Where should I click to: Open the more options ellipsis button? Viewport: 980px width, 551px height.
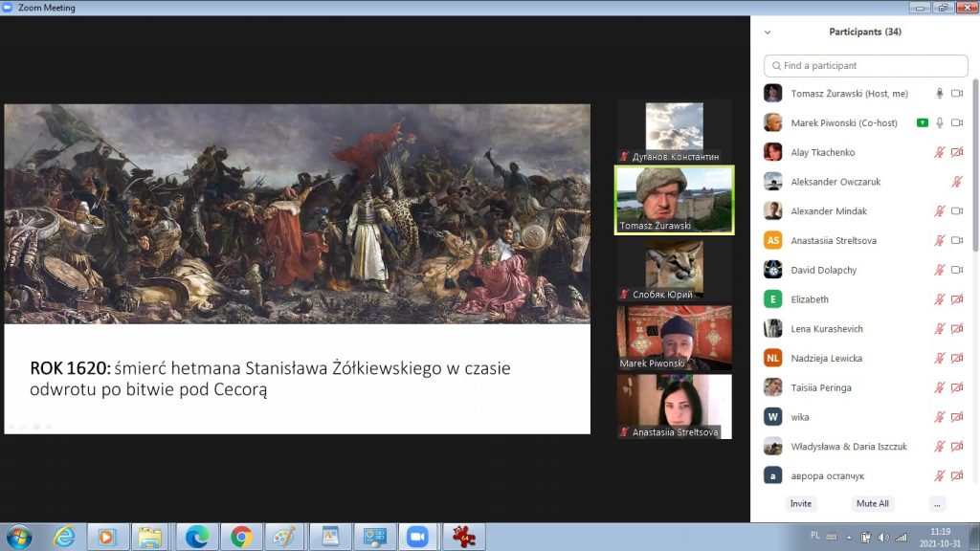(937, 503)
